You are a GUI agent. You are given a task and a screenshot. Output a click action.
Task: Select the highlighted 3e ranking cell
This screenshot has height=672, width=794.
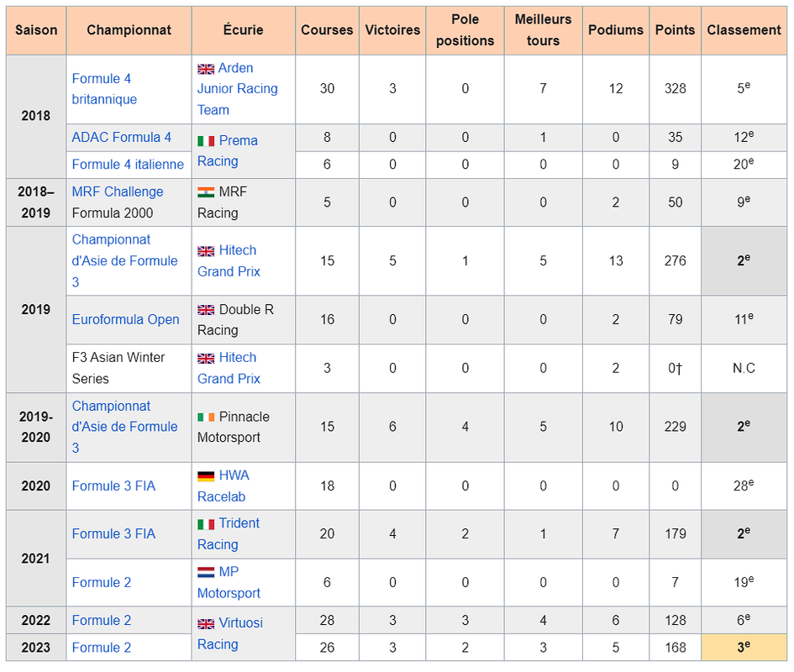[744, 647]
